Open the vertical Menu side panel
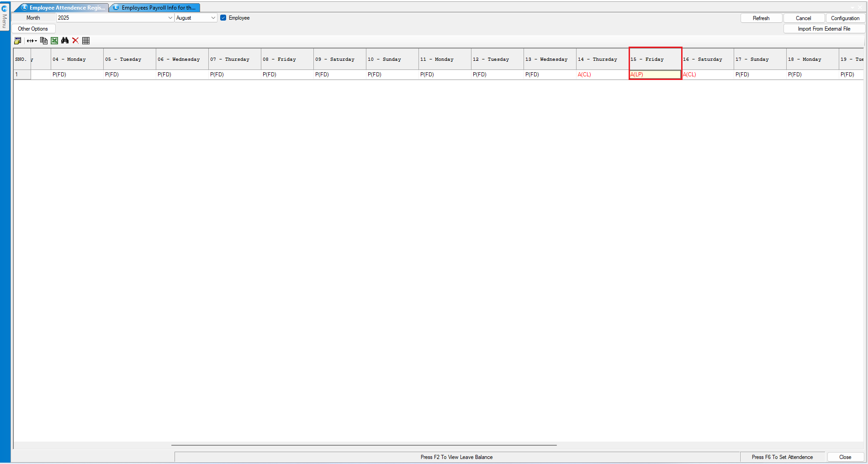 (x=5, y=18)
